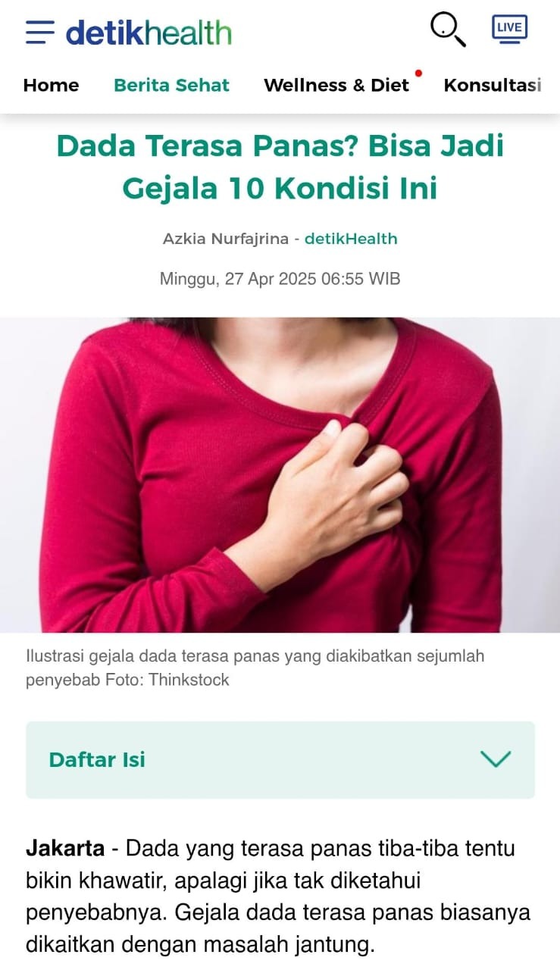Click the Jakarta dateline text

click(x=65, y=847)
